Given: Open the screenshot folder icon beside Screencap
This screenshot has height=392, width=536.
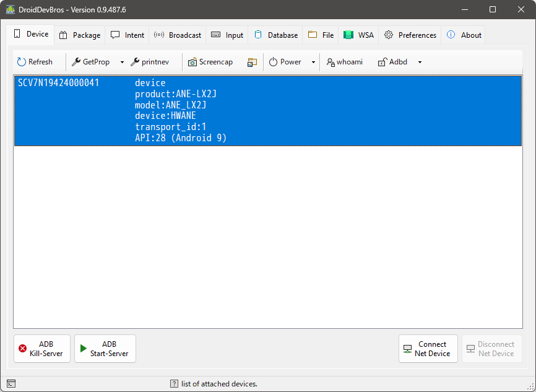Looking at the screenshot, I should click(252, 62).
